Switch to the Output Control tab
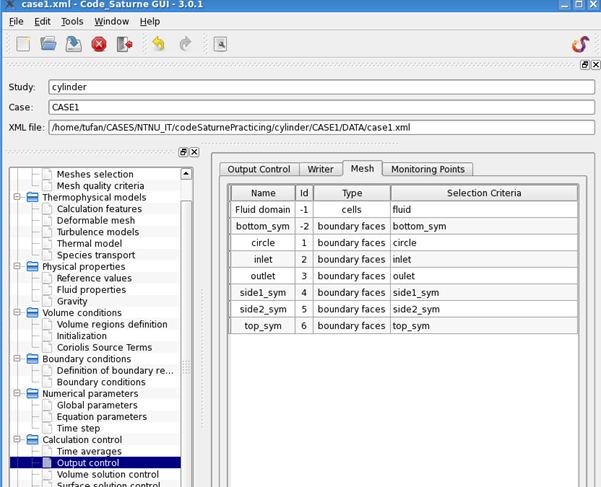The height and width of the screenshot is (487, 601). pyautogui.click(x=259, y=169)
